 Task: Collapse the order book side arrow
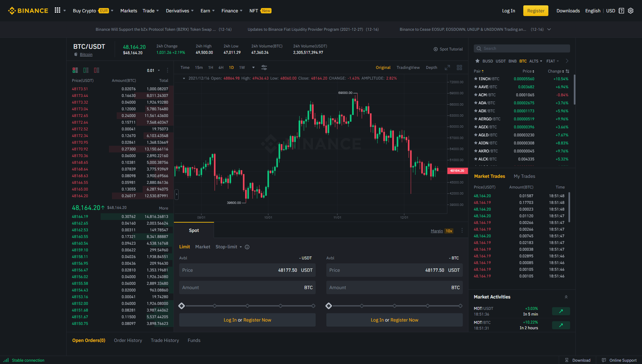pyautogui.click(x=177, y=194)
